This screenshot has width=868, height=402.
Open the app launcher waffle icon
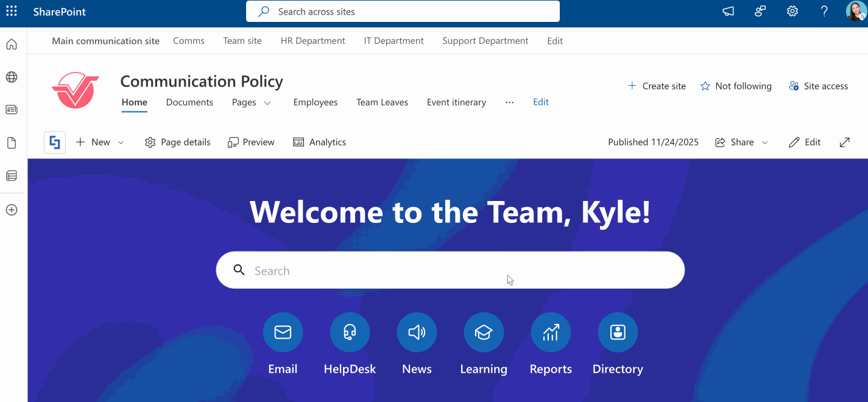point(12,11)
